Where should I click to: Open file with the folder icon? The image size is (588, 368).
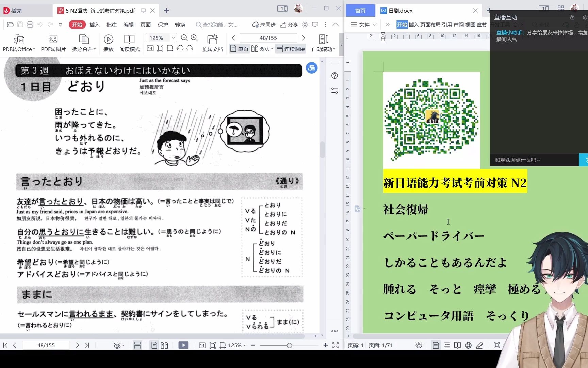pos(11,25)
